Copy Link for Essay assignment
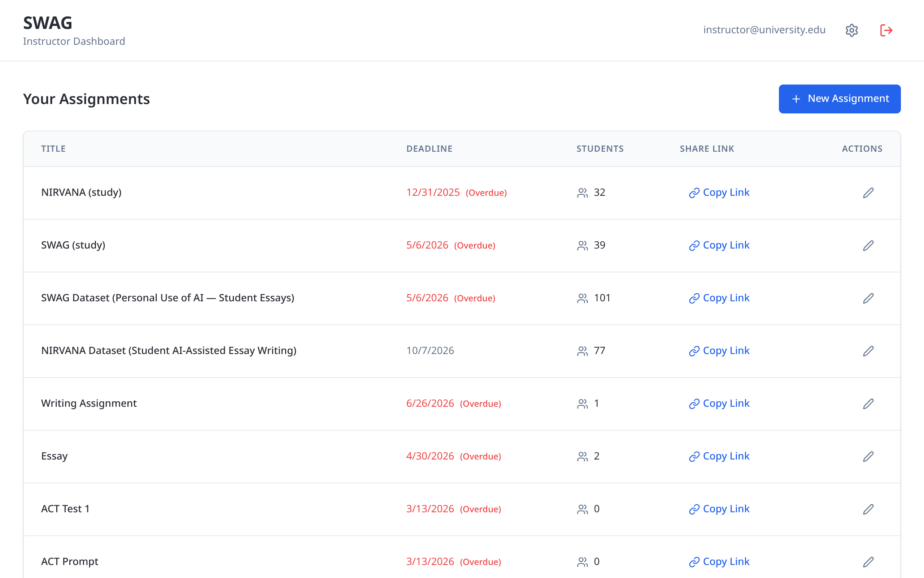Image resolution: width=924 pixels, height=578 pixels. tap(719, 456)
